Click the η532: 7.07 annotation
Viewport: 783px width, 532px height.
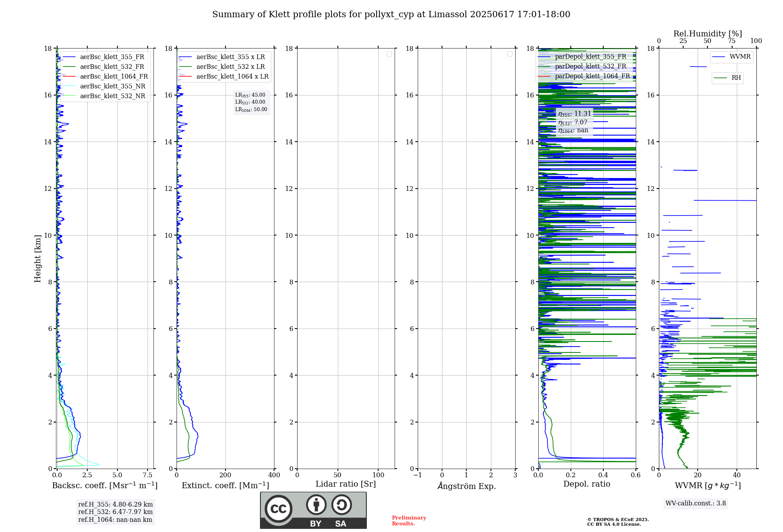(573, 122)
